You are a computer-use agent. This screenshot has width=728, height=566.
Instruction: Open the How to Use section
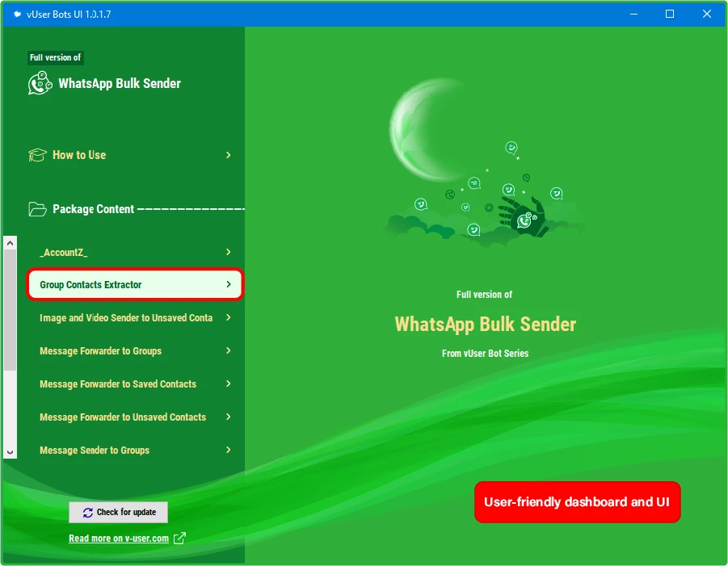(x=130, y=155)
